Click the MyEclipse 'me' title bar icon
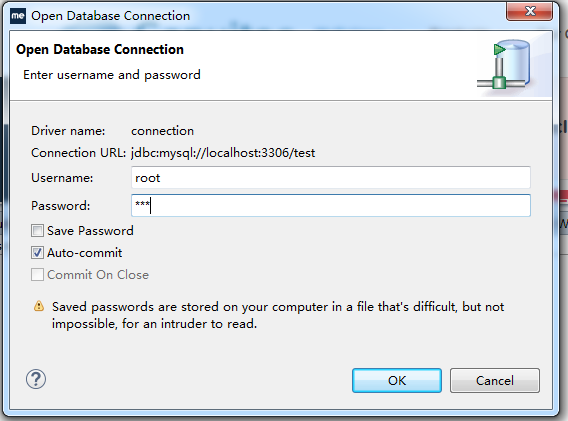Screen dimensions: 568x421 [18, 16]
